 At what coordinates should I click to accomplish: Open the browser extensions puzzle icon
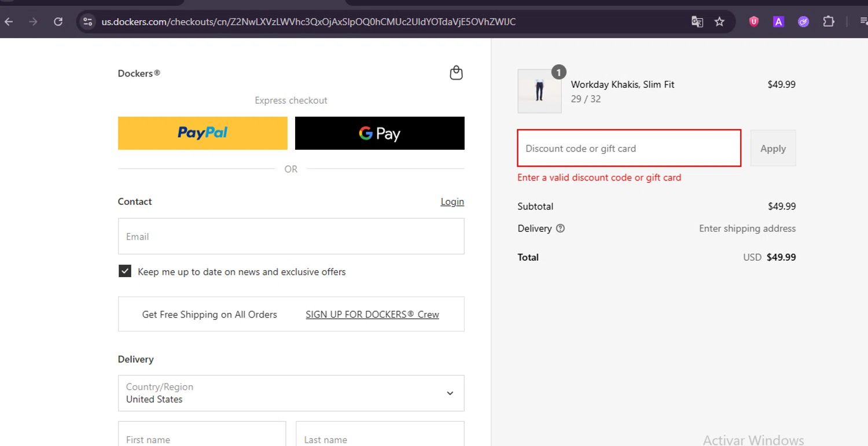(829, 22)
